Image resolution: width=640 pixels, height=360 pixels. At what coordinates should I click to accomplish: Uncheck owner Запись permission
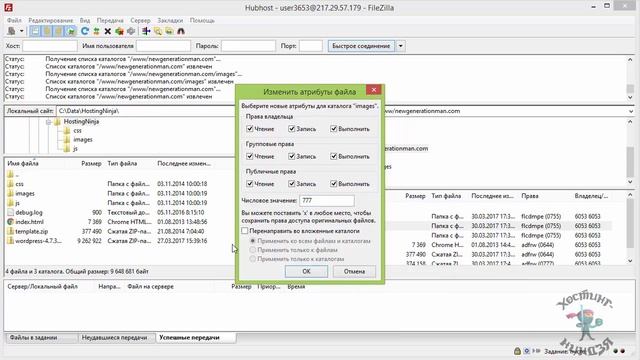(291, 129)
